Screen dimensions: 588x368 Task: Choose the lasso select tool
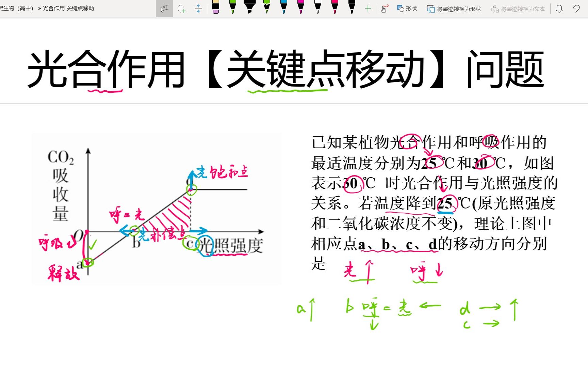(181, 9)
